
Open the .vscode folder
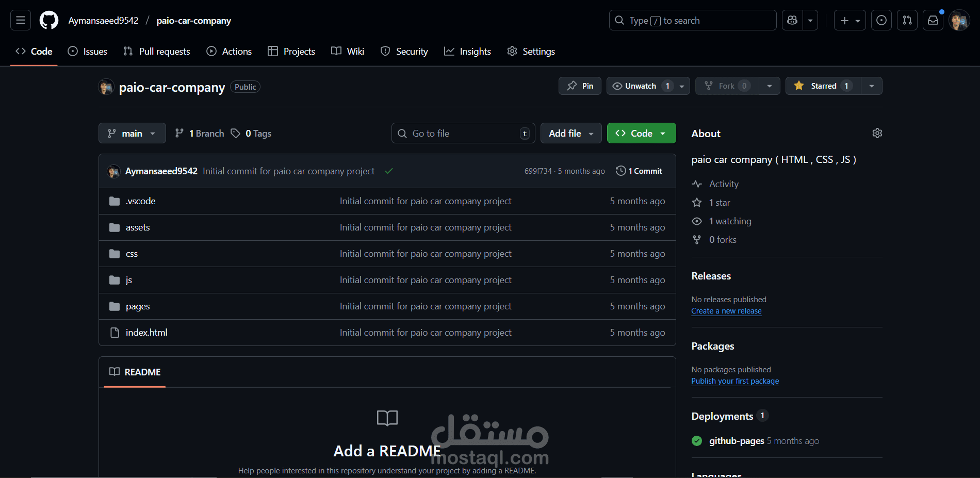(140, 201)
